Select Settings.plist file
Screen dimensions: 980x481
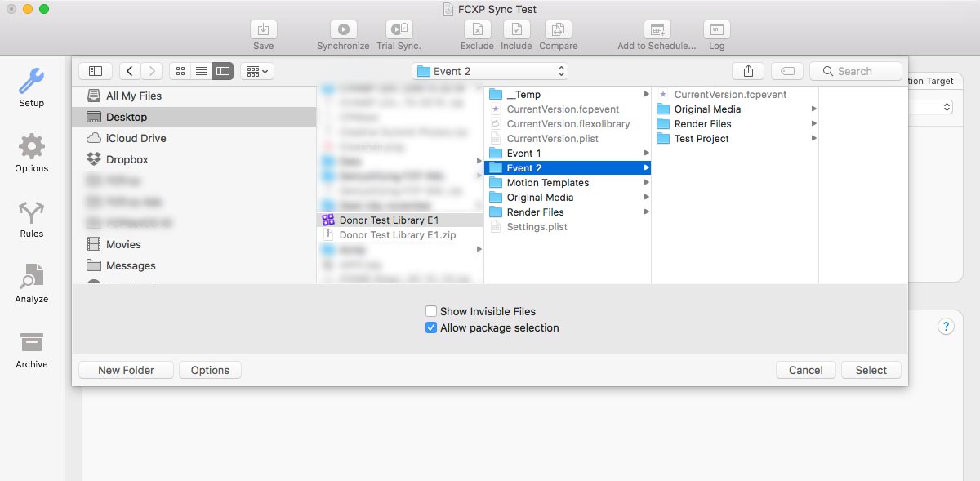(568, 226)
